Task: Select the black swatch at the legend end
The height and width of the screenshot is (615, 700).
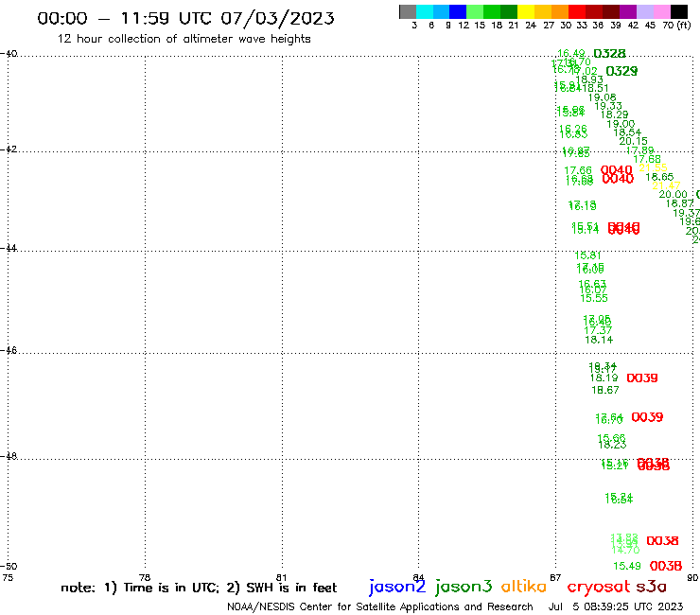Action: (679, 11)
